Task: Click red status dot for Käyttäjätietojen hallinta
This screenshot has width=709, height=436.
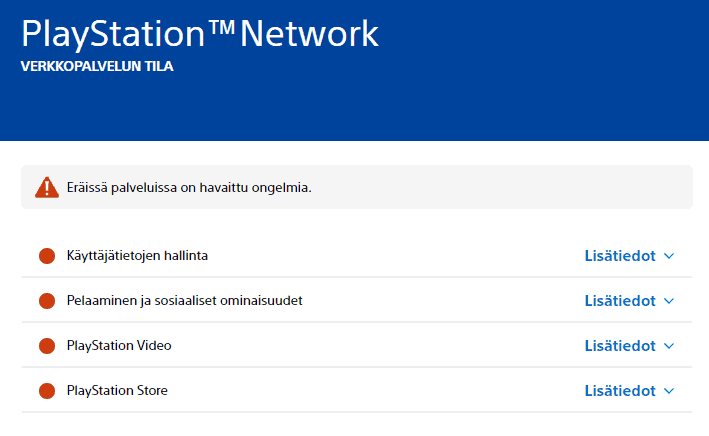Action: coord(47,256)
